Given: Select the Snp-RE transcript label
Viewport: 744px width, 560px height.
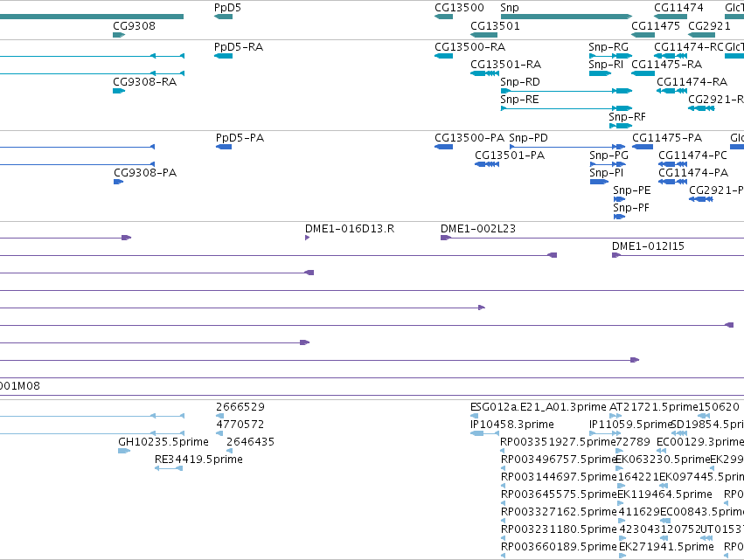Looking at the screenshot, I should [519, 100].
